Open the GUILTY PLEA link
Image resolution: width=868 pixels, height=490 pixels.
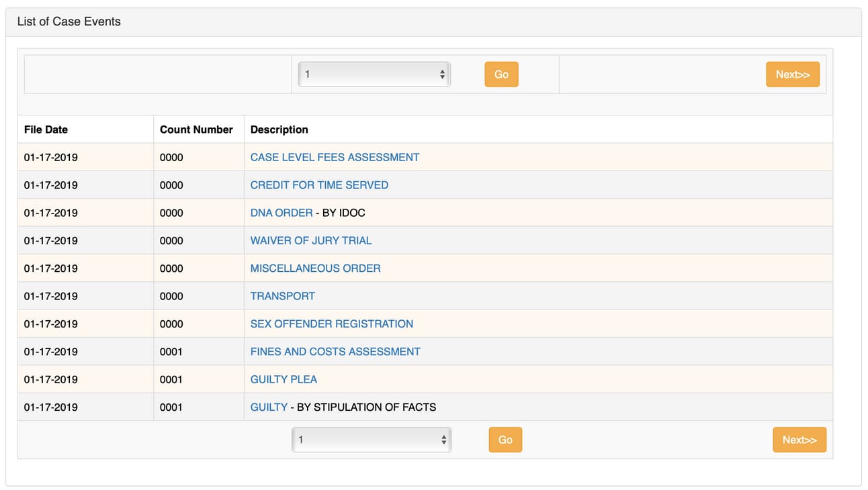284,379
